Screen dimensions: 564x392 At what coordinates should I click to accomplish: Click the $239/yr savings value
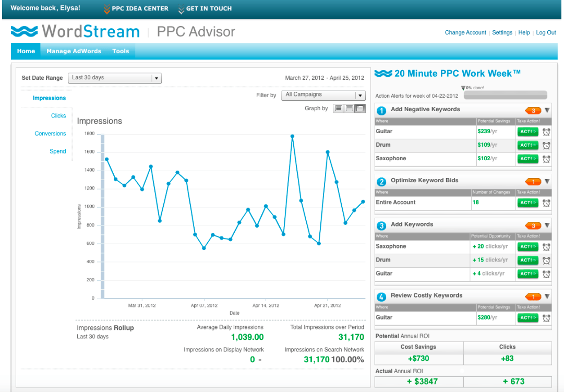point(487,132)
